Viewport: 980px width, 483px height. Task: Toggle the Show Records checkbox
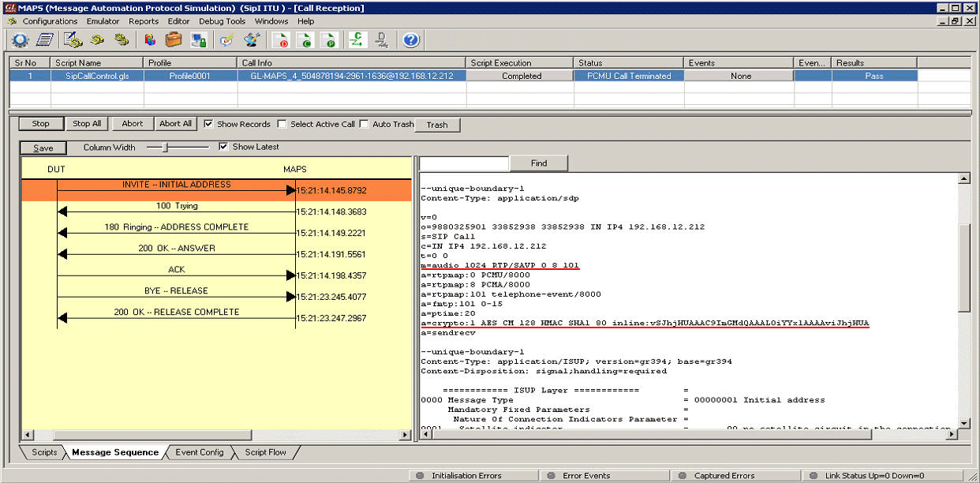208,124
